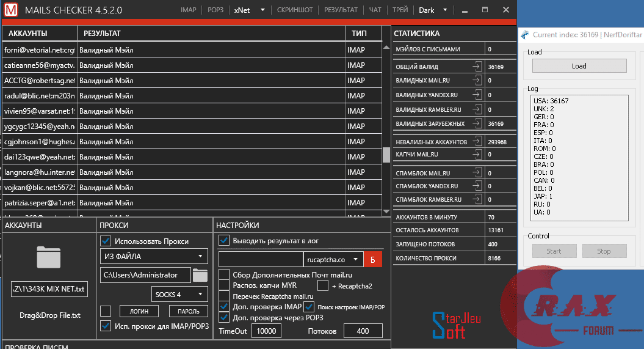The height and width of the screenshot is (349, 644).
Task: Click the TimeOut input field
Action: (266, 331)
